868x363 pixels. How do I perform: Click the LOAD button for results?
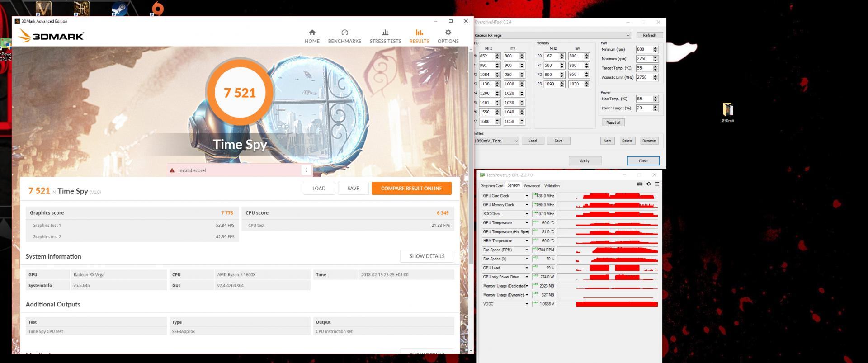point(319,189)
